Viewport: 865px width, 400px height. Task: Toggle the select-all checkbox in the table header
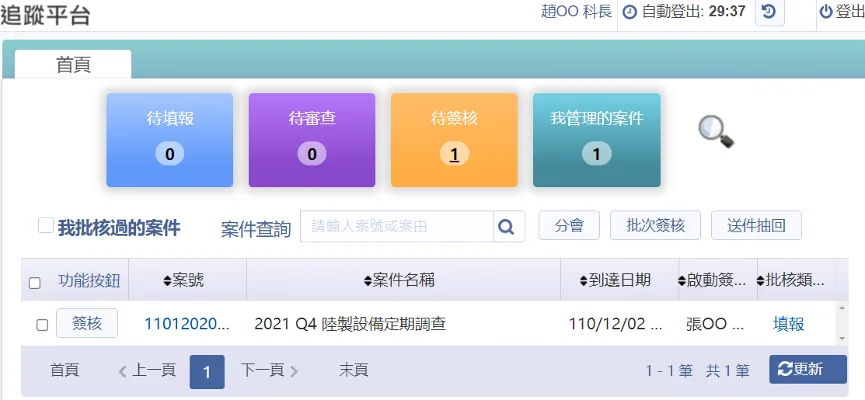35,283
